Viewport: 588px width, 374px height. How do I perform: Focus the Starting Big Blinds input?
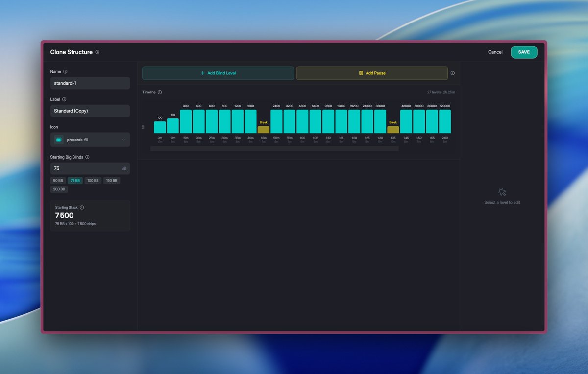pos(90,168)
